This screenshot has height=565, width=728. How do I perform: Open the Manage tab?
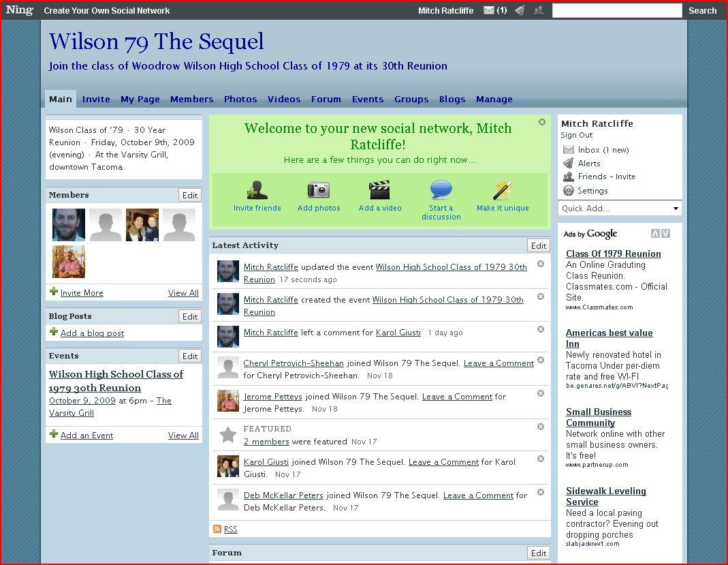click(x=494, y=99)
